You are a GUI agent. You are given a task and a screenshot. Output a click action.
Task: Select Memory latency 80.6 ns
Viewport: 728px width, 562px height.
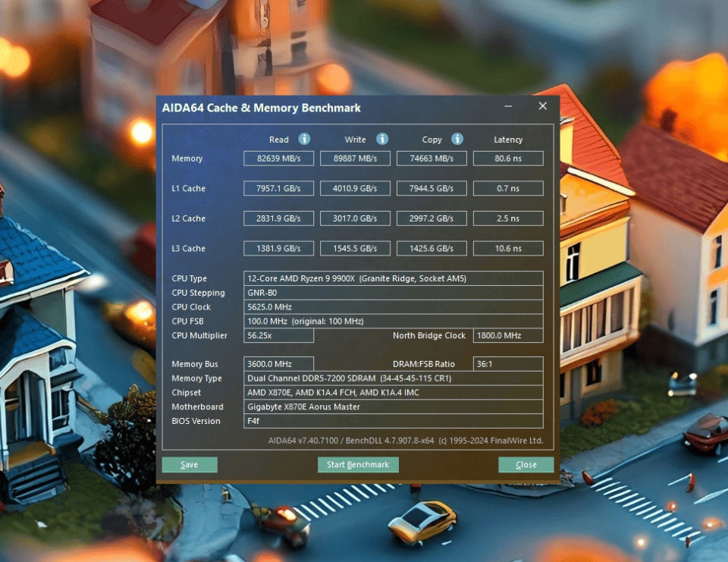(x=508, y=159)
